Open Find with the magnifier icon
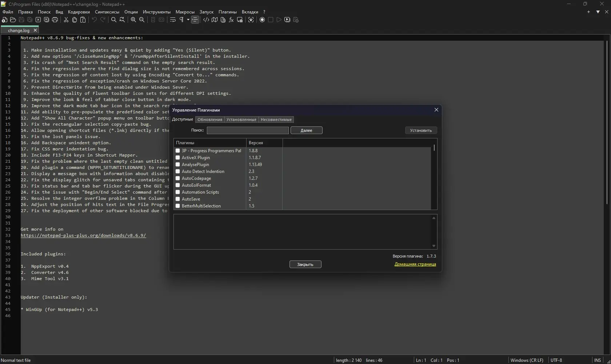This screenshot has height=364, width=611. 114,20
